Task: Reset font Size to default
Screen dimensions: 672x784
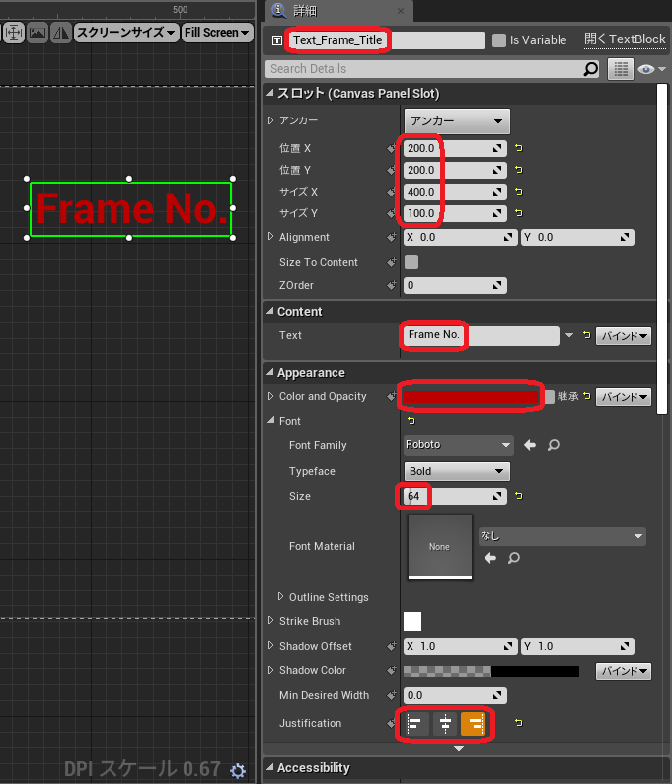Action: [519, 496]
